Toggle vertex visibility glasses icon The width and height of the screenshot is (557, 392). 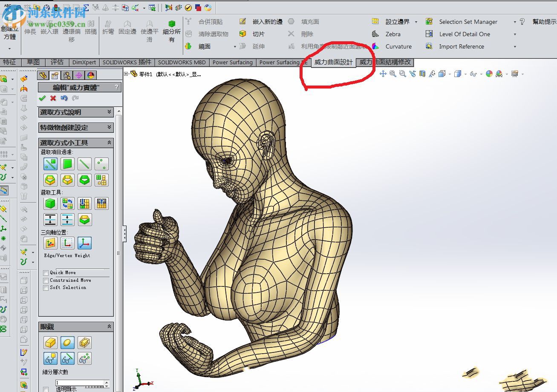click(x=84, y=358)
